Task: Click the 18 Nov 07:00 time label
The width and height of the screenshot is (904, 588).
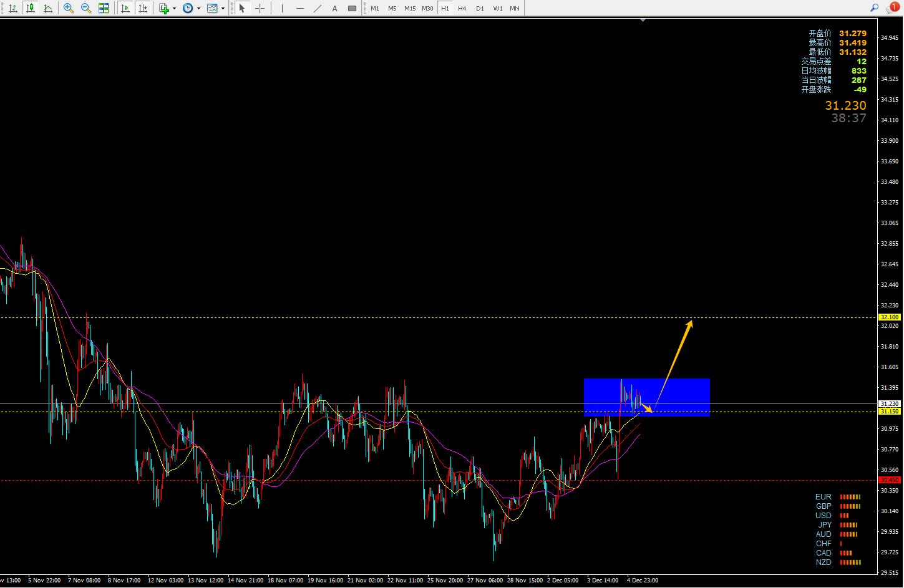Action: 285,581
